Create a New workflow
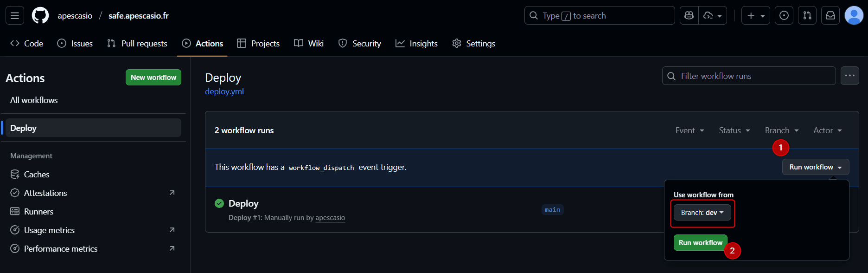 pyautogui.click(x=153, y=78)
